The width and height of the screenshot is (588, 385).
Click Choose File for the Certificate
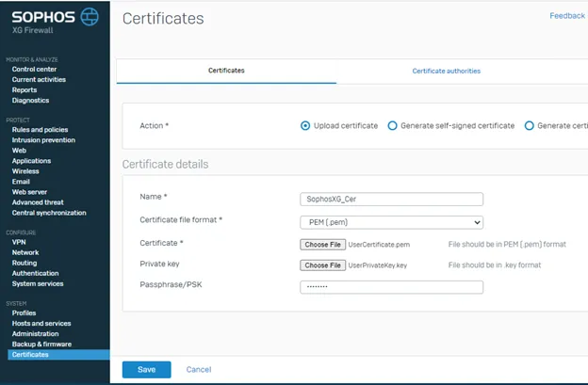(x=322, y=244)
